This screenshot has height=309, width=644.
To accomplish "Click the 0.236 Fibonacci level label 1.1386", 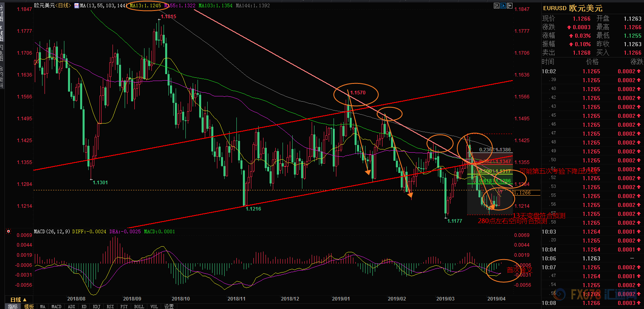I will coord(495,150).
